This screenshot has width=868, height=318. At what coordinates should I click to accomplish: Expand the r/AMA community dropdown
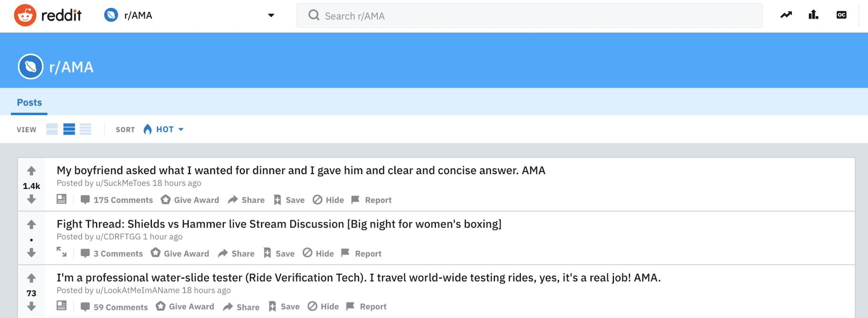point(271,15)
